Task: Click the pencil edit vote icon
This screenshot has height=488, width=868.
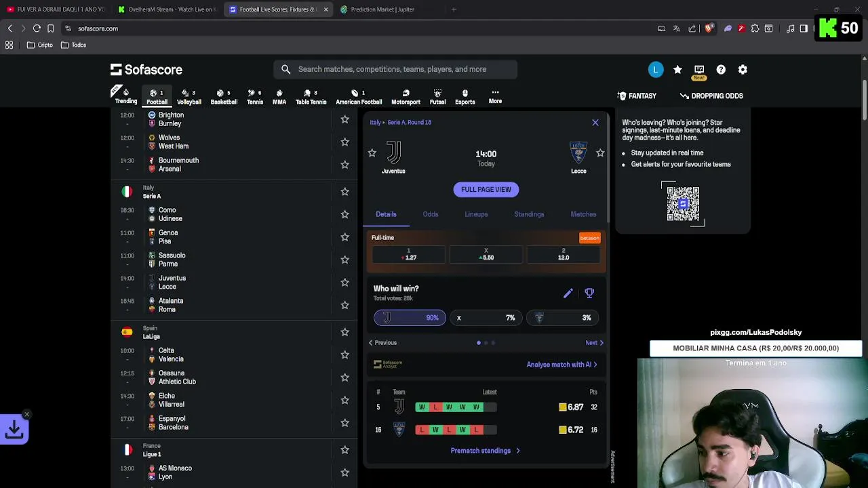Action: tap(568, 293)
